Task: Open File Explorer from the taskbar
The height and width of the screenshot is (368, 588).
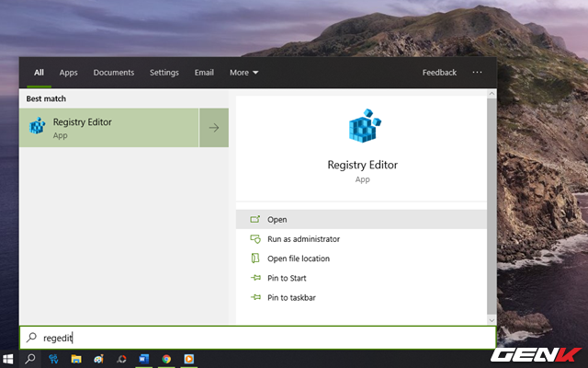Action: 76,359
